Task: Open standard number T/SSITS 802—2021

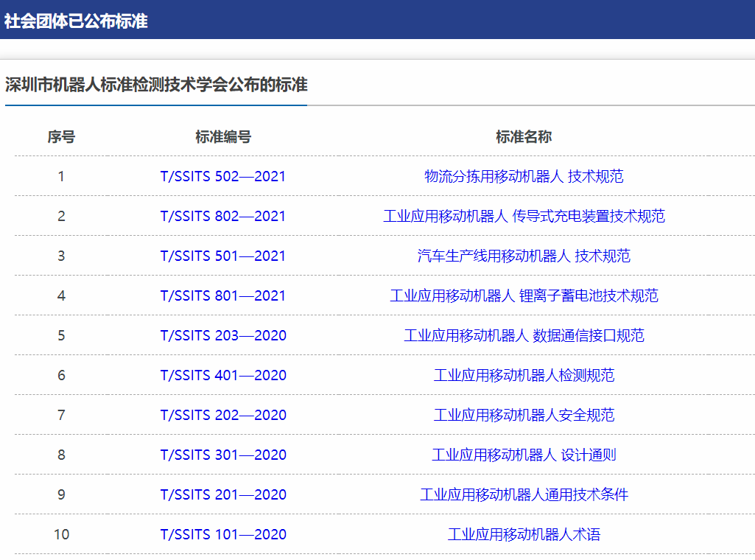Action: click(223, 216)
